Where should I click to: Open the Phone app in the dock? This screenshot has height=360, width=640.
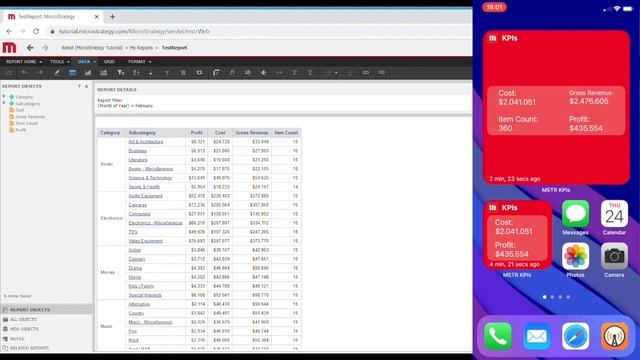[x=498, y=336]
